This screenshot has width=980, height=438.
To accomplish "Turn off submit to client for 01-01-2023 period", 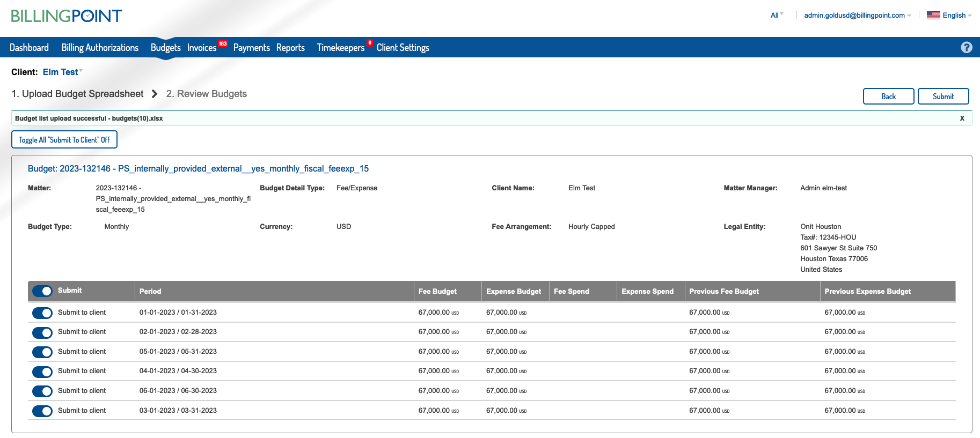I will click(x=42, y=313).
